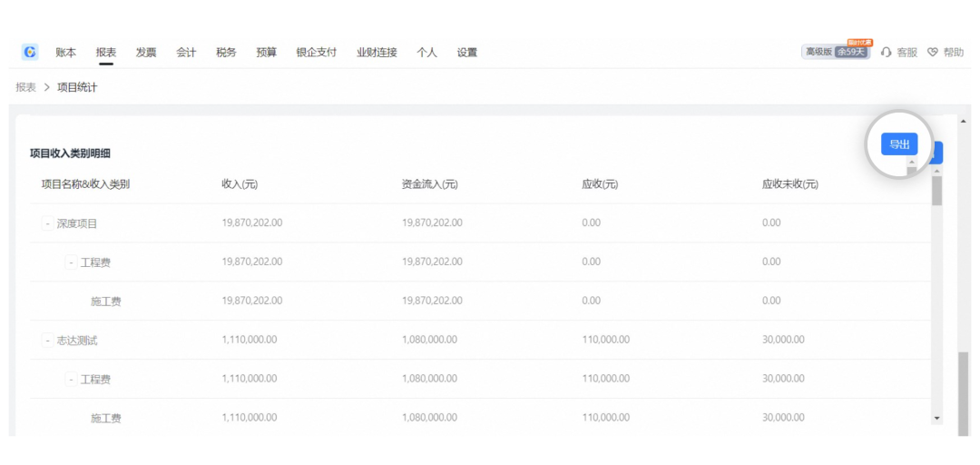The width and height of the screenshot is (980, 465).
Task: Open customer service via headset icon
Action: tap(887, 53)
